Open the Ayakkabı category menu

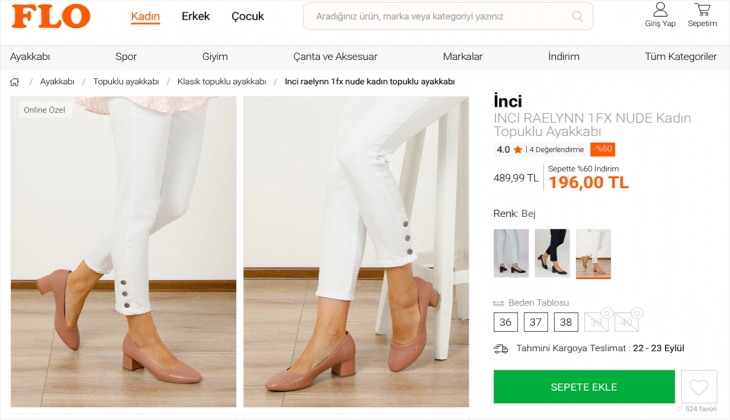[x=30, y=57]
